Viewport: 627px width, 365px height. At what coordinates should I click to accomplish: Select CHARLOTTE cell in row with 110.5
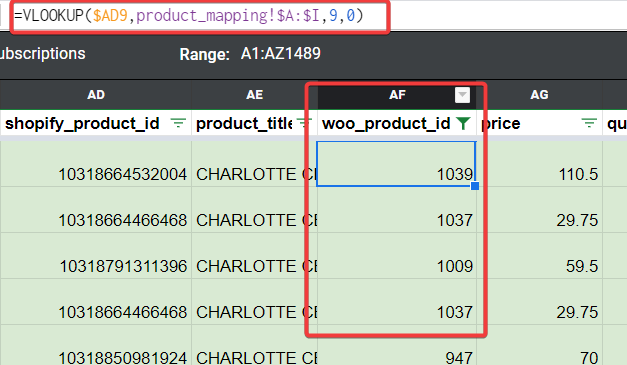[254, 164]
